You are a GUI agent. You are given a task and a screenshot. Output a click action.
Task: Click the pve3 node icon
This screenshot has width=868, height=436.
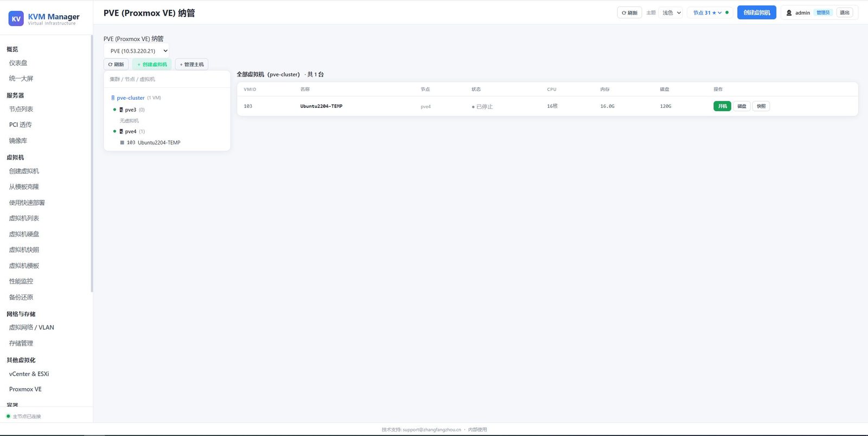[121, 110]
